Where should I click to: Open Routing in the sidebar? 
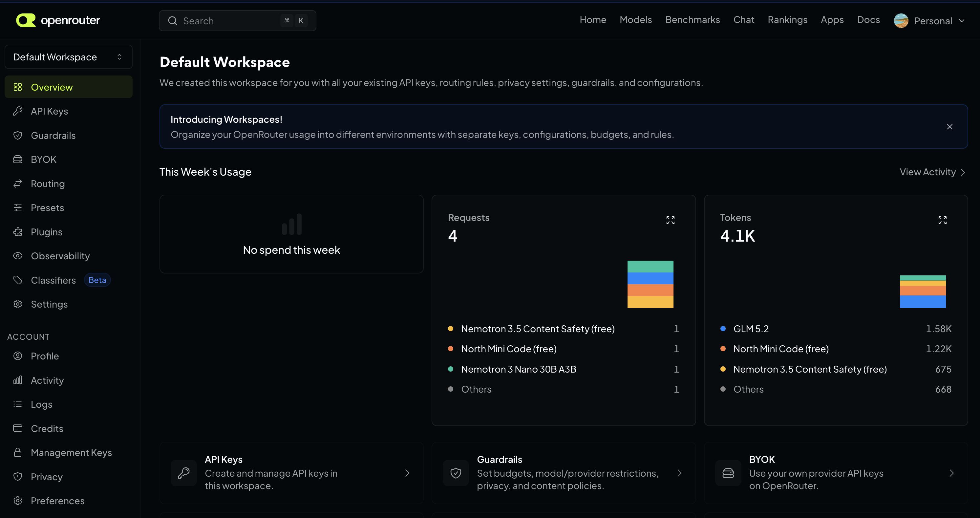69,184
